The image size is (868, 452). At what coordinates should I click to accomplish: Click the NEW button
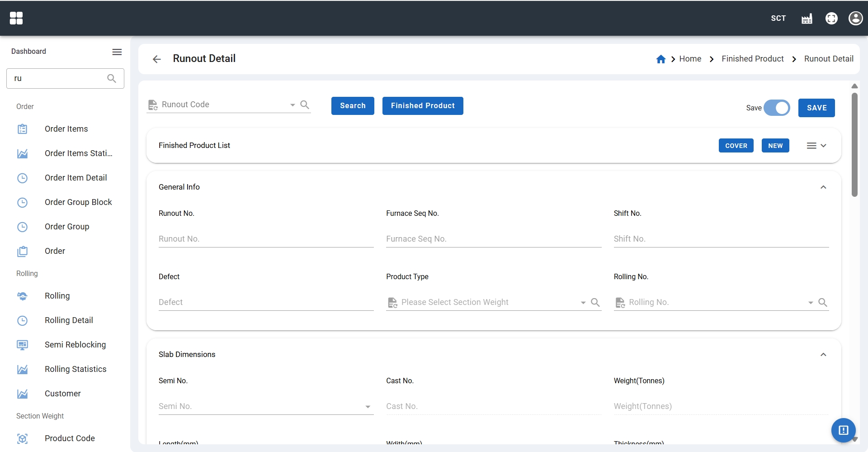pyautogui.click(x=775, y=146)
